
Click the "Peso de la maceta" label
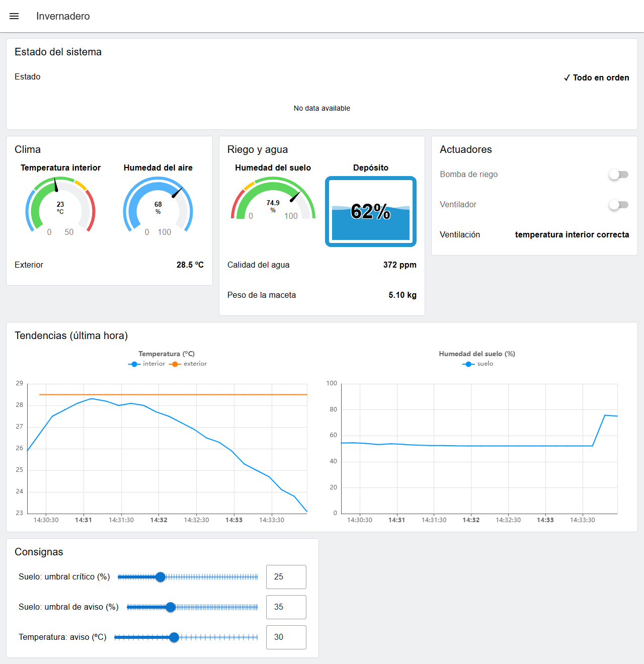click(262, 295)
